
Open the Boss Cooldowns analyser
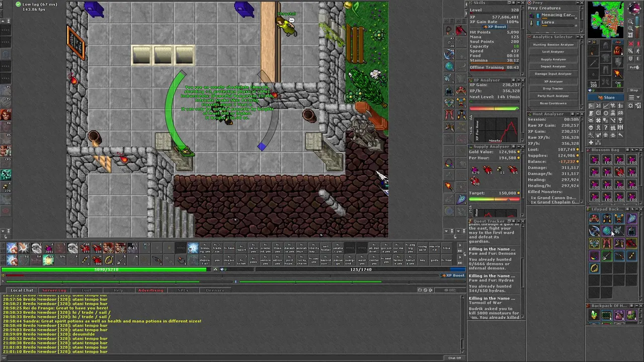553,103
